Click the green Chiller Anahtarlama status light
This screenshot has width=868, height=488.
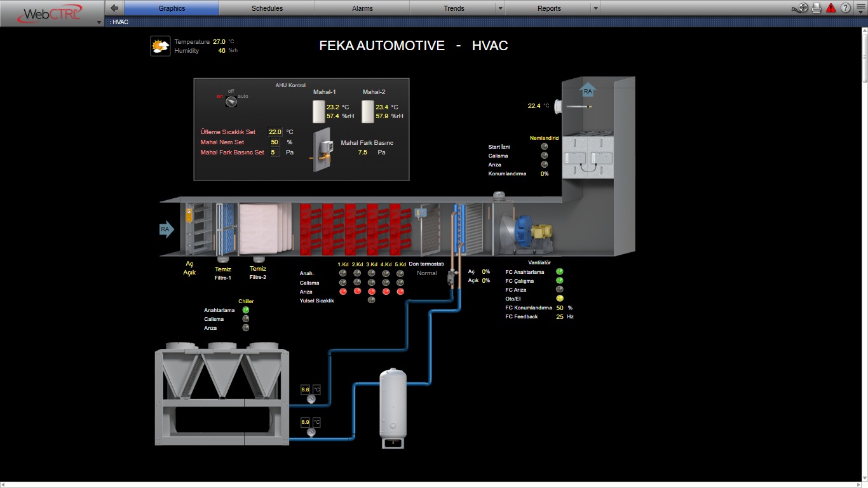tap(246, 310)
